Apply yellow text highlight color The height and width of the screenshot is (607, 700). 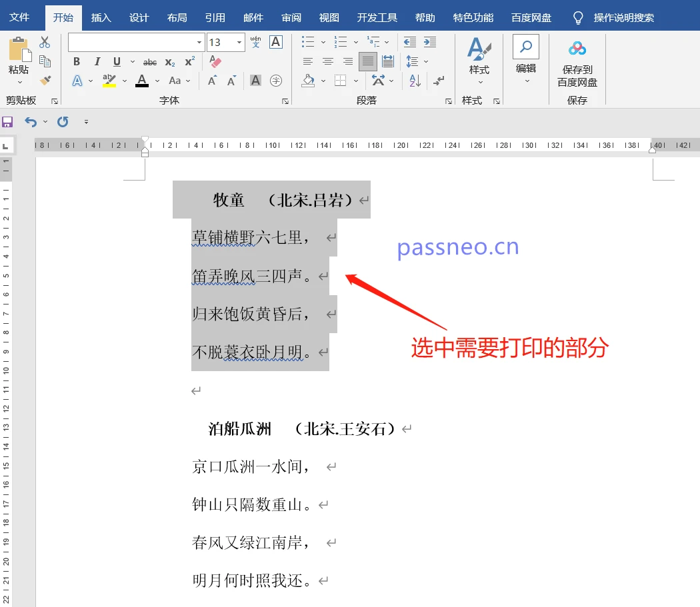click(x=109, y=81)
